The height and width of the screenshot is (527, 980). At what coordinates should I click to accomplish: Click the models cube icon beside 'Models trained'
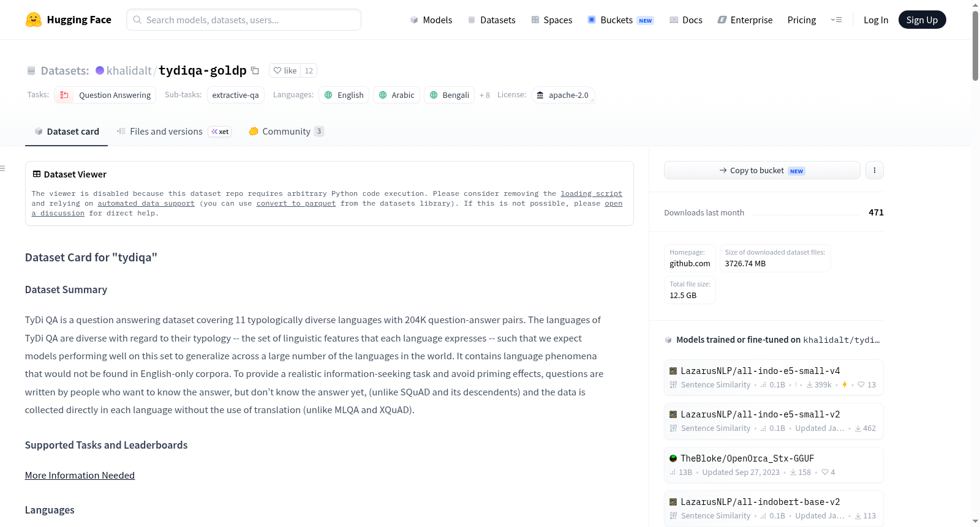point(668,340)
